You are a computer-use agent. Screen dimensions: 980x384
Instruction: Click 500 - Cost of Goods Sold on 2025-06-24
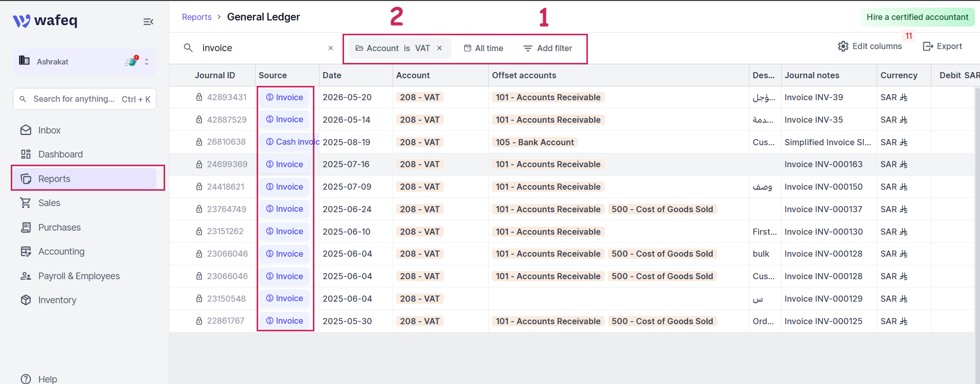662,209
